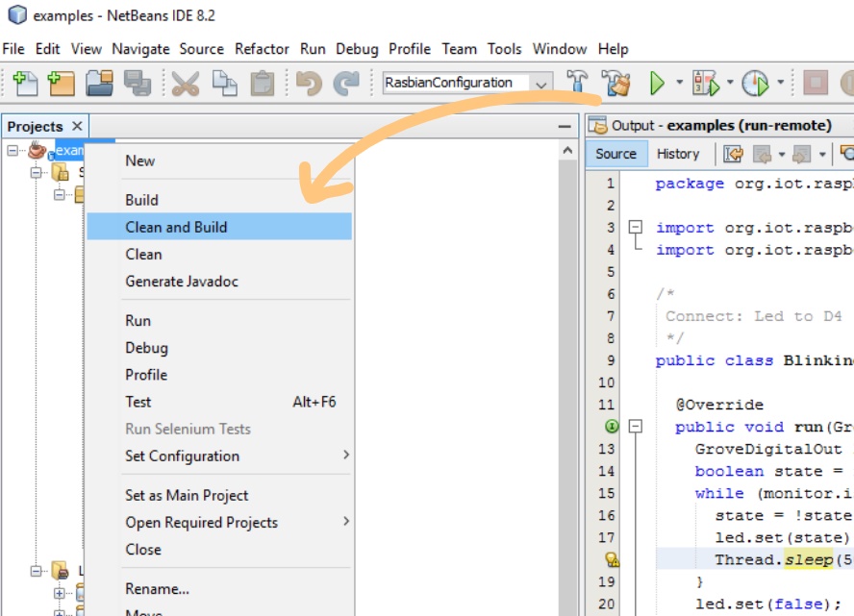
Task: Choose Build in the context menu
Action: point(219,200)
